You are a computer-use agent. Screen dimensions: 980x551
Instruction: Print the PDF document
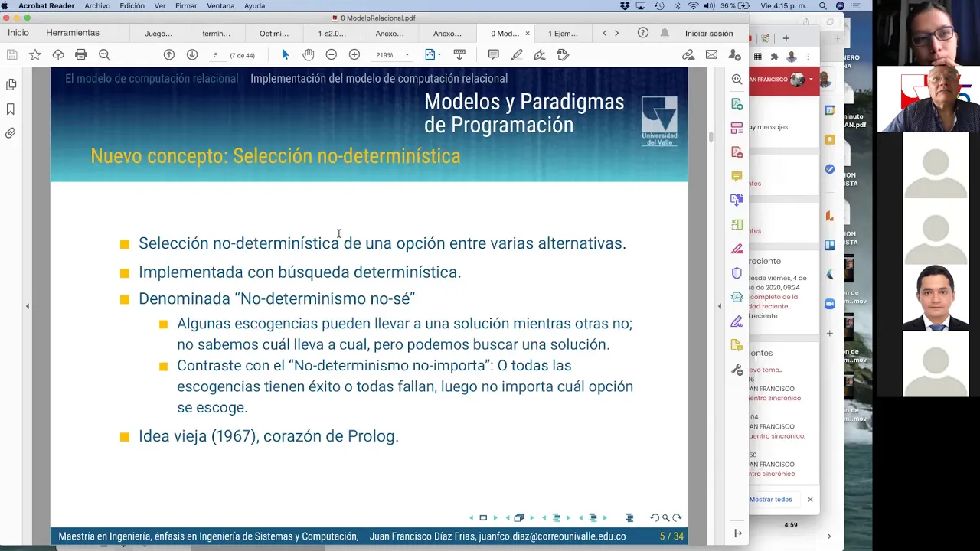click(x=81, y=54)
